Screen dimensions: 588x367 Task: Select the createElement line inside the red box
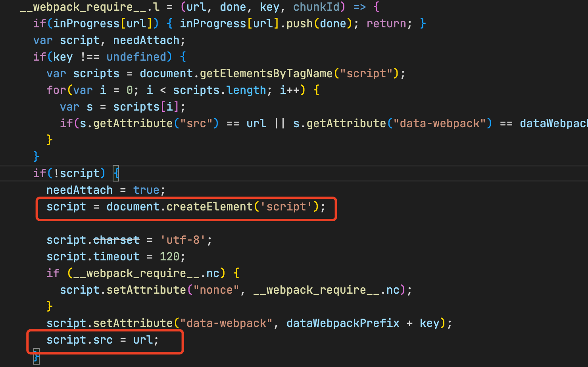point(185,206)
